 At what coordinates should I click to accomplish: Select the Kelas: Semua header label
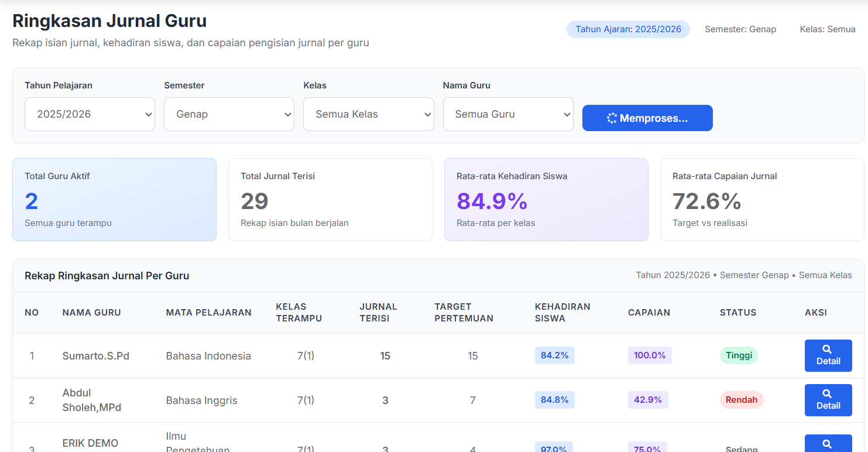pyautogui.click(x=827, y=29)
